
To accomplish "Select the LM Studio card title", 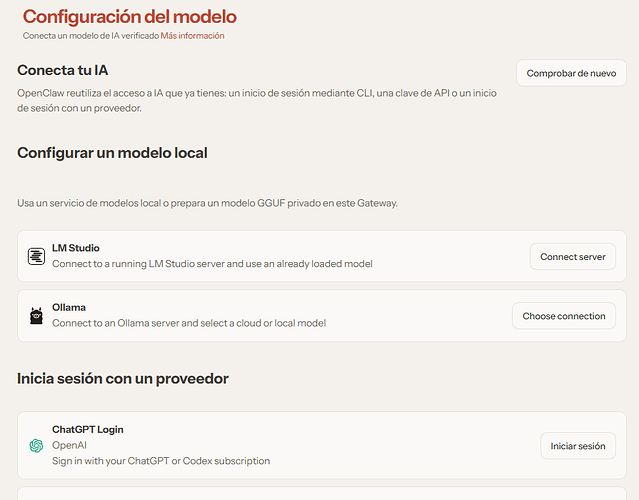I will [76, 248].
